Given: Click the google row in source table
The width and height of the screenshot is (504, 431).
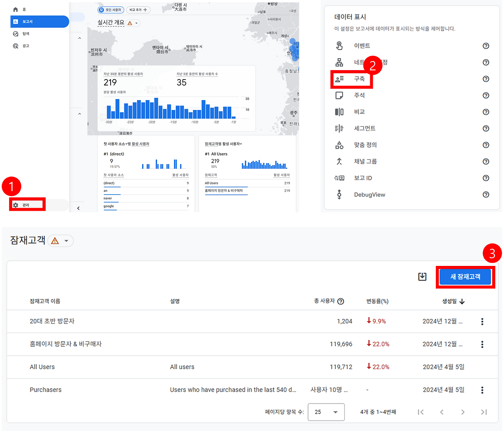Looking at the screenshot, I should tap(146, 206).
